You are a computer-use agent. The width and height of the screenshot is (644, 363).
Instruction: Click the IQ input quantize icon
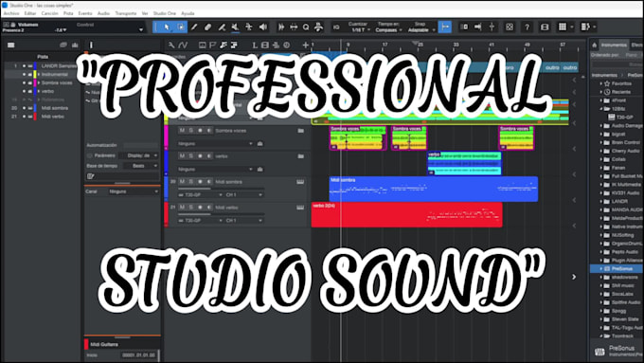click(x=336, y=27)
